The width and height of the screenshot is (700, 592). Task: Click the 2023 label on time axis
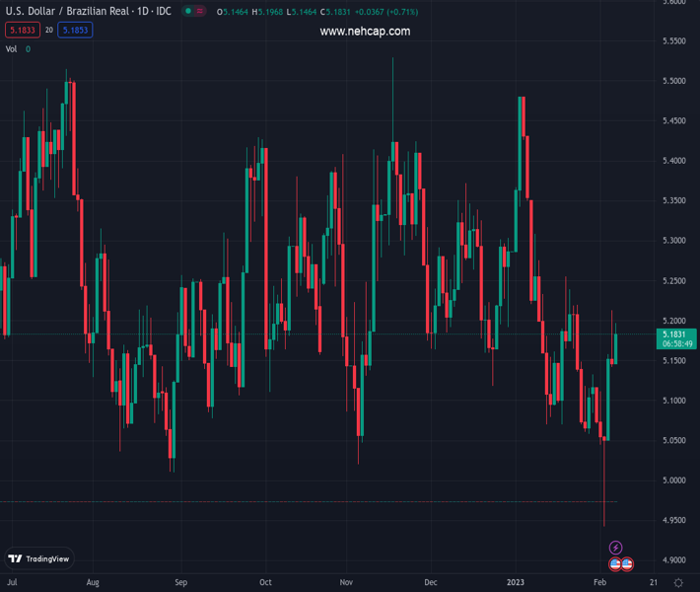pyautogui.click(x=517, y=582)
